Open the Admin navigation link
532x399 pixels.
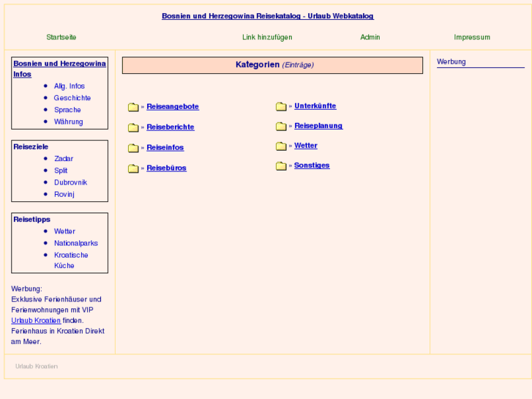coord(370,37)
